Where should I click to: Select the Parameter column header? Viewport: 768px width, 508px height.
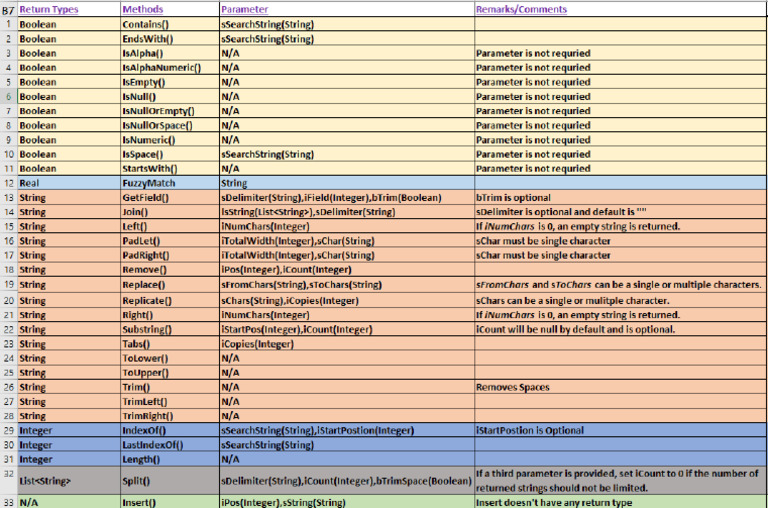[x=244, y=9]
